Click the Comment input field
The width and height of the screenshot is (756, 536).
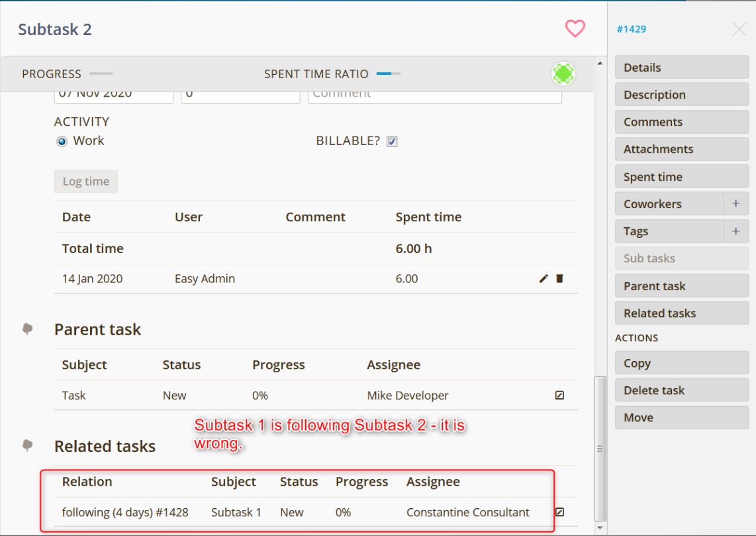pyautogui.click(x=434, y=95)
